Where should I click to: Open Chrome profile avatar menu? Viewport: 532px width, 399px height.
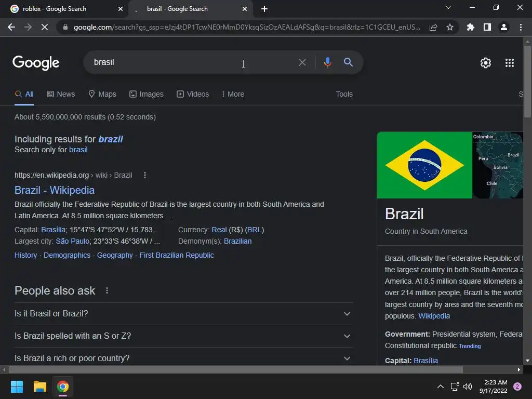click(504, 27)
